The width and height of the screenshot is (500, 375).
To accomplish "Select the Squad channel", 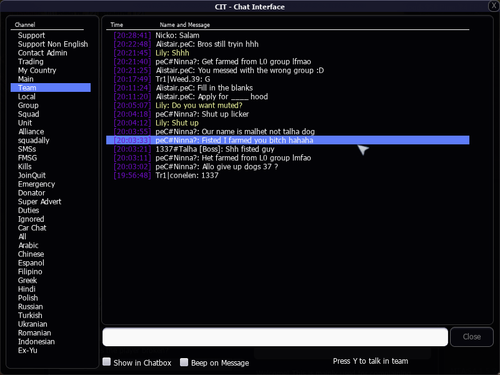I will (29, 114).
